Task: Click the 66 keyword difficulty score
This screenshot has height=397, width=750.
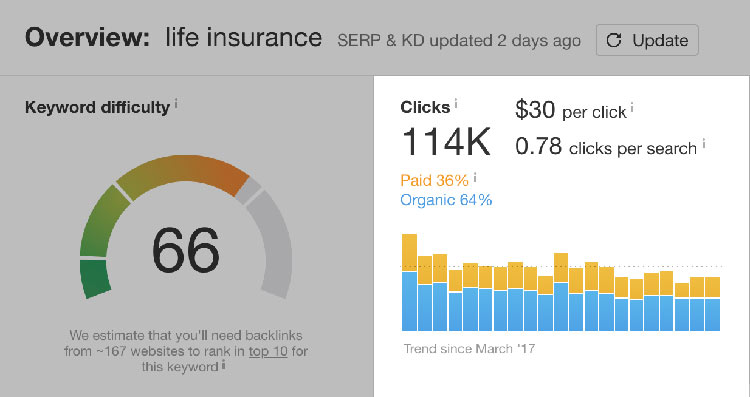Action: 186,250
